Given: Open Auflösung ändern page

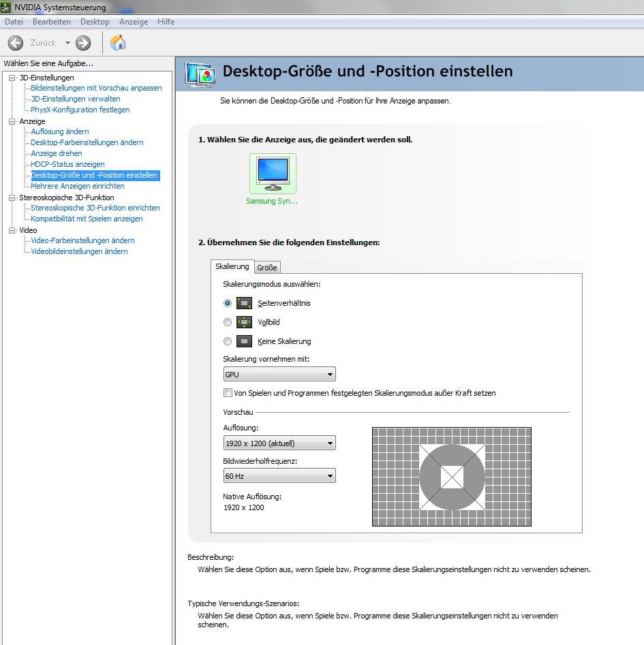Looking at the screenshot, I should click(60, 131).
